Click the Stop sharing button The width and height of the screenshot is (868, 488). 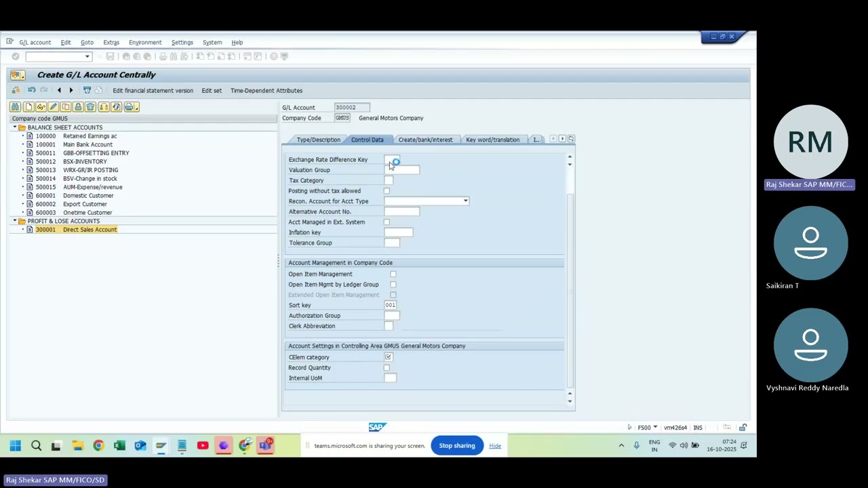click(x=457, y=445)
